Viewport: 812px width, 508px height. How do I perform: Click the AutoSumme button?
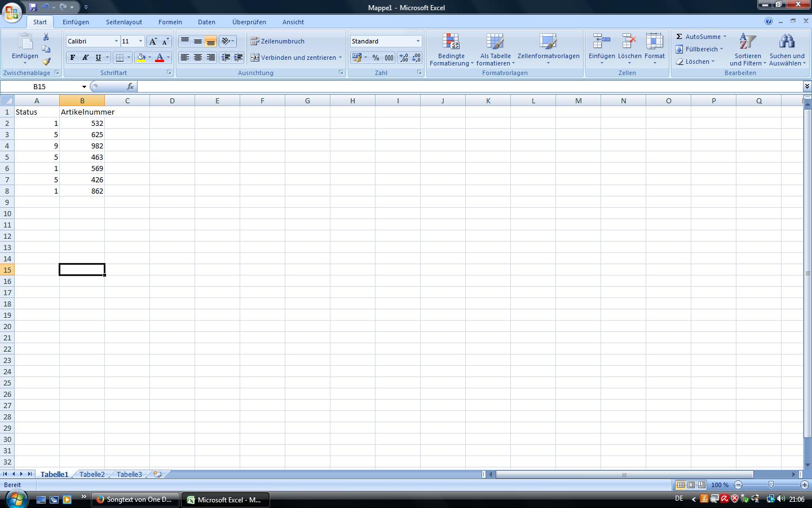coord(701,37)
